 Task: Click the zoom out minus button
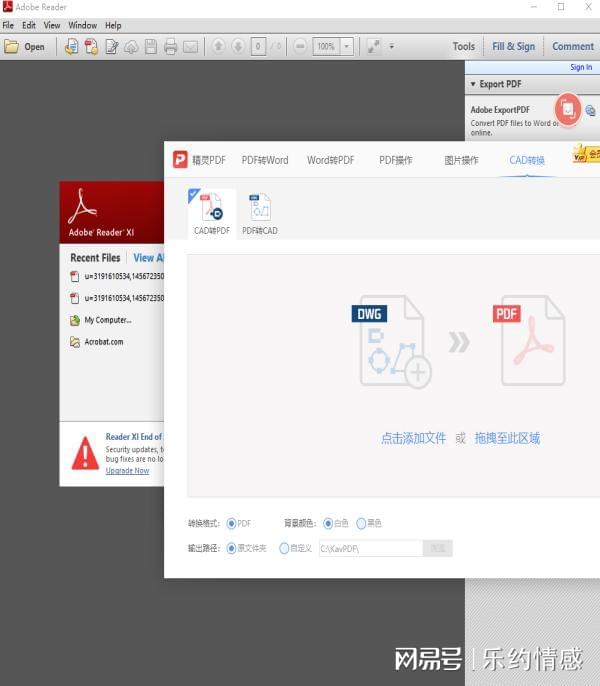coord(300,46)
